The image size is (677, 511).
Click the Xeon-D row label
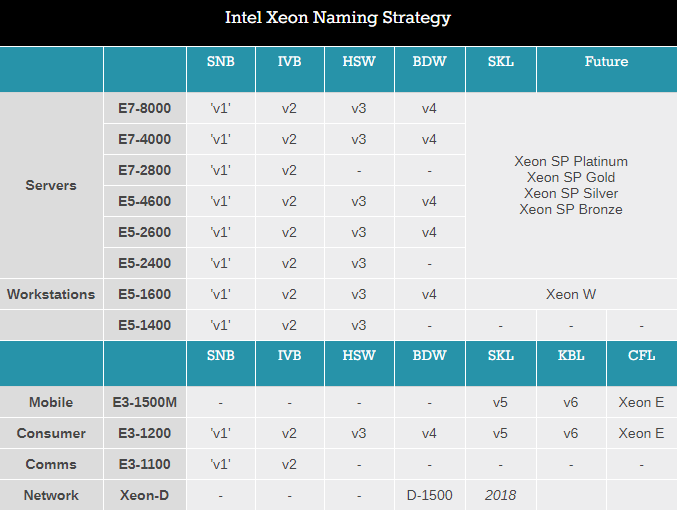145,495
